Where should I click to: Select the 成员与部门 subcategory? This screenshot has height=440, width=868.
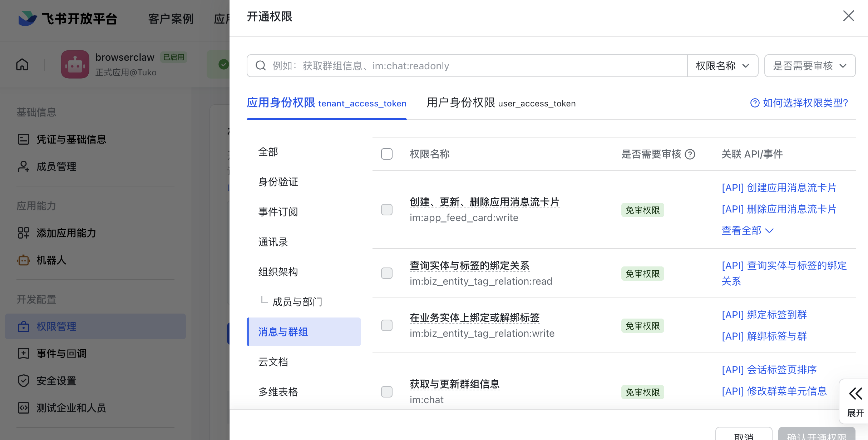pyautogui.click(x=304, y=302)
